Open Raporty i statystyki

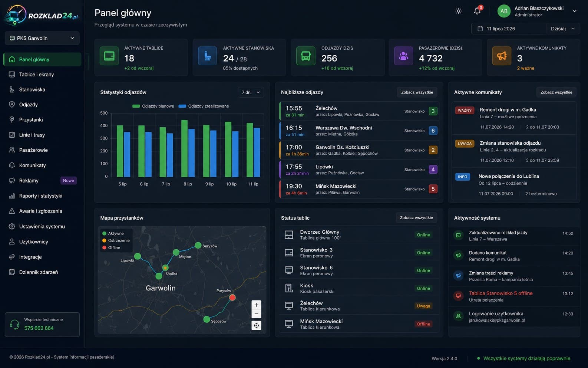click(x=42, y=196)
